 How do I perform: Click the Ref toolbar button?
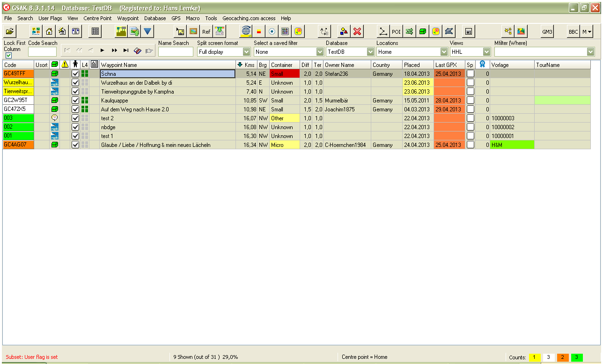pyautogui.click(x=206, y=31)
